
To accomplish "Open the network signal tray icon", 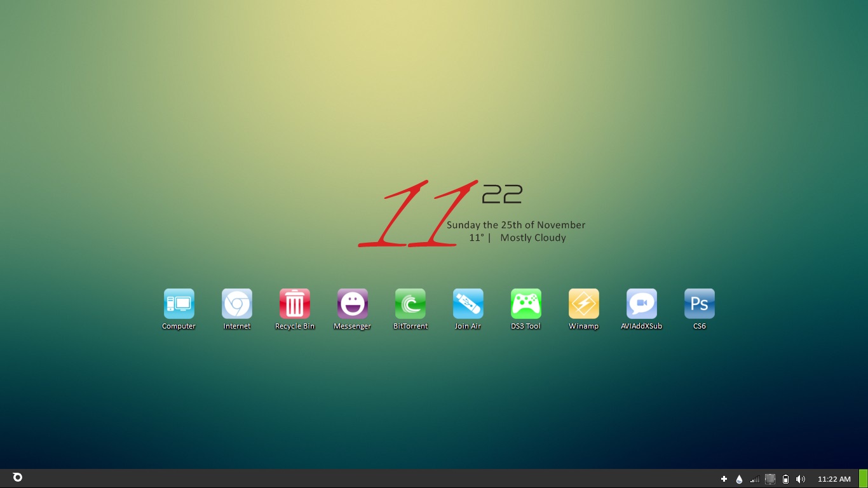I will (755, 479).
